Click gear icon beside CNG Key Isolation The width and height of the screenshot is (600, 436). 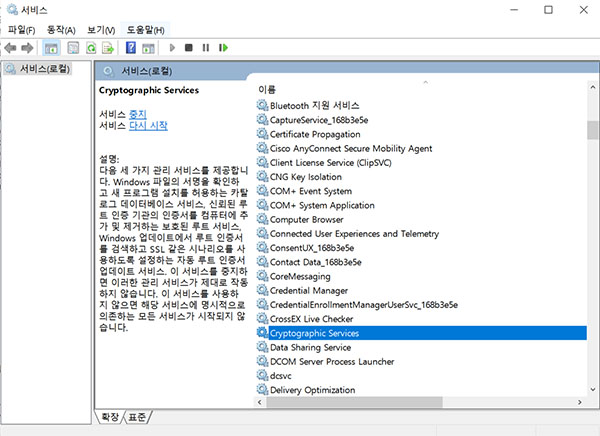[262, 176]
